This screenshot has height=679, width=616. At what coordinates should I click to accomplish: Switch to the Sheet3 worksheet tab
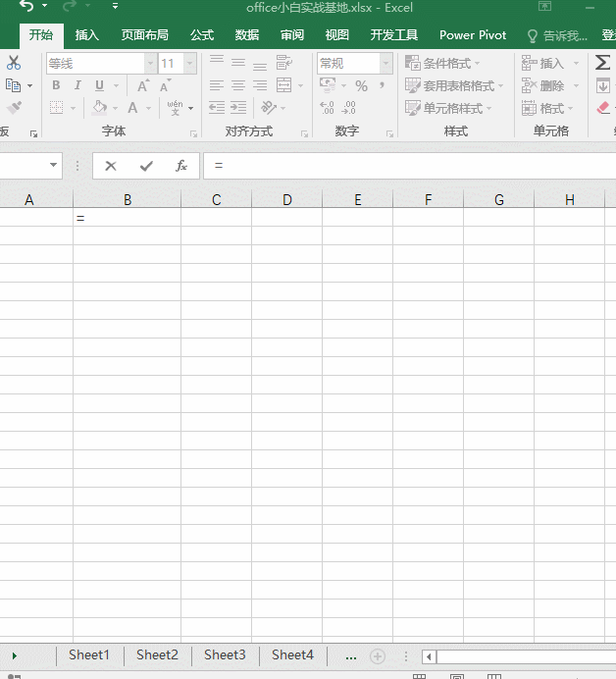(225, 654)
